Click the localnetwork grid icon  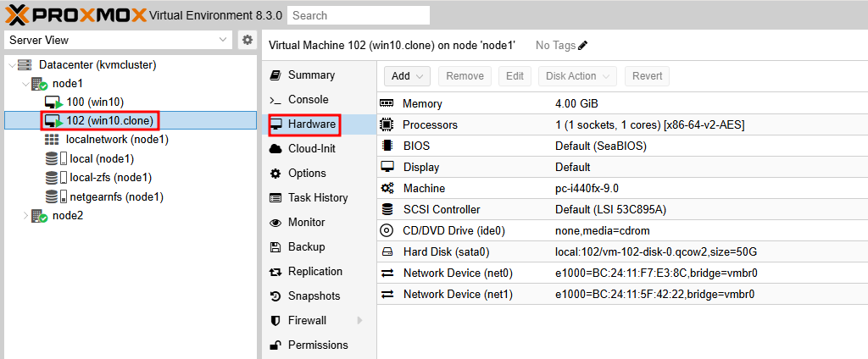point(52,140)
